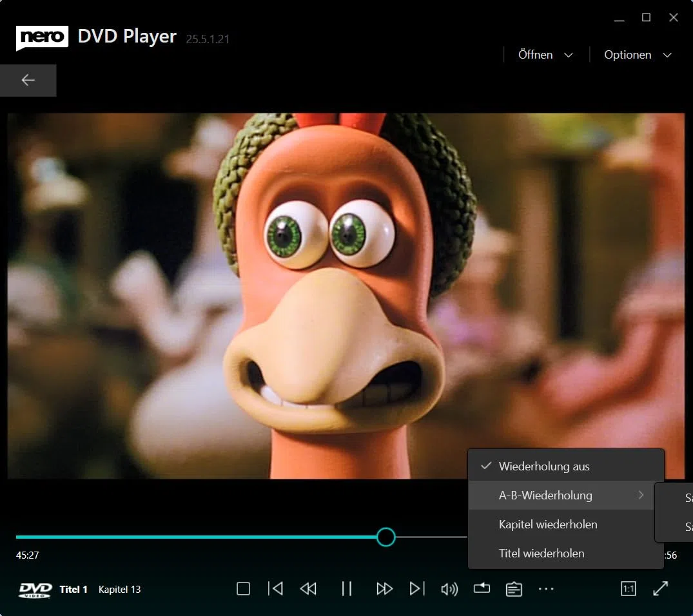Stop playback with the square icon
The height and width of the screenshot is (616, 693).
coord(243,588)
